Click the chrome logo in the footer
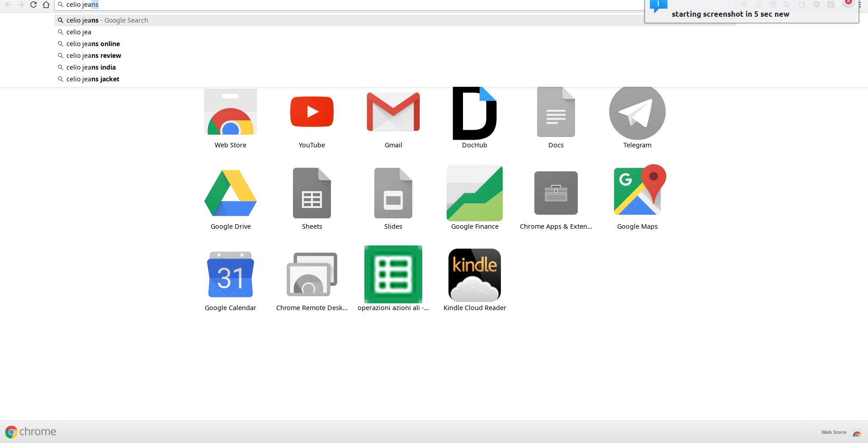The image size is (868, 443). pyautogui.click(x=31, y=432)
